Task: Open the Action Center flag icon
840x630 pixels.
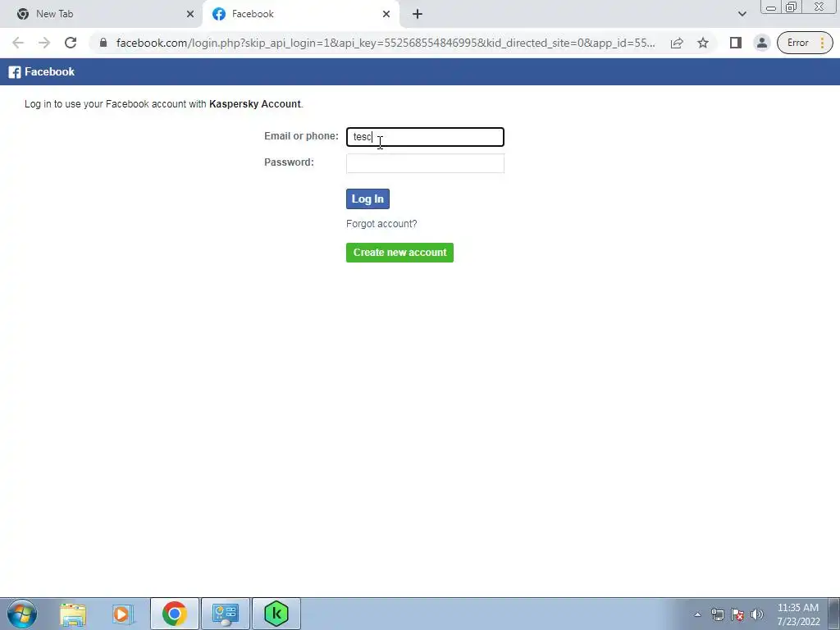Action: tap(737, 614)
